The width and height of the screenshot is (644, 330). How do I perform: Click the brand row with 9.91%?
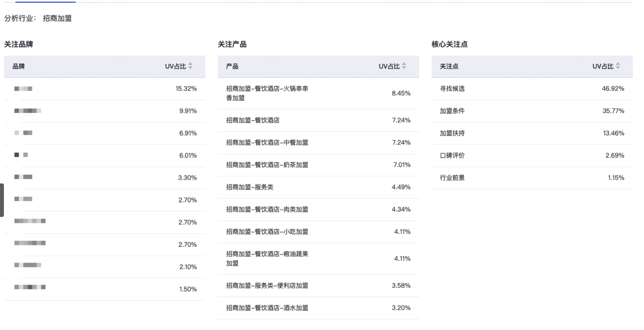tap(105, 111)
